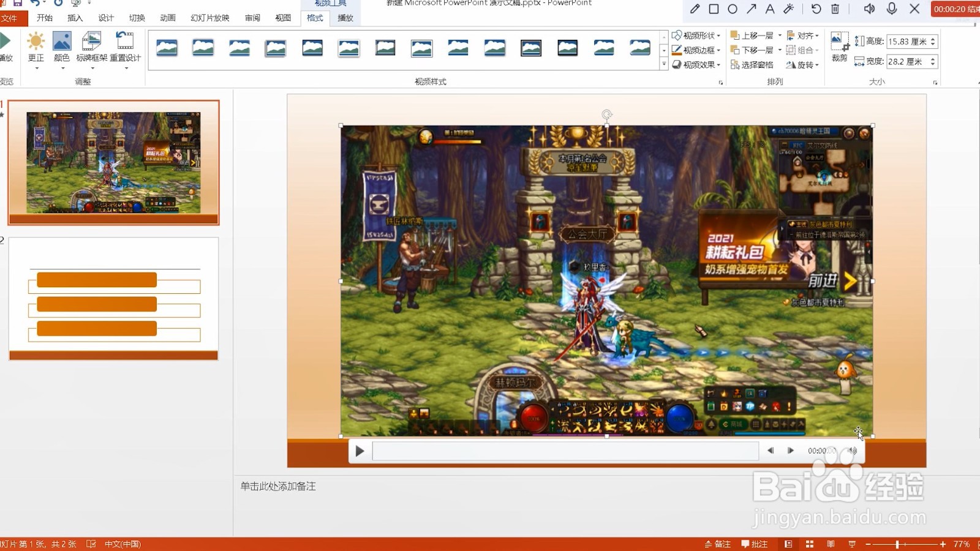Switch to the 动画 ribbon tab
Image resolution: width=980 pixels, height=551 pixels.
[168, 18]
